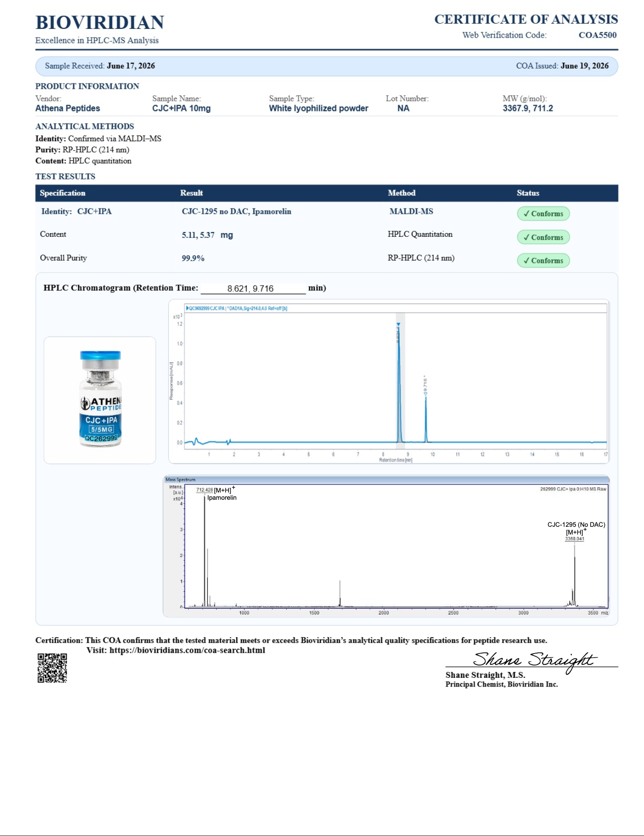Select sample name CJC+IPA 10mg
Image resolution: width=644 pixels, height=836 pixels.
click(x=181, y=109)
